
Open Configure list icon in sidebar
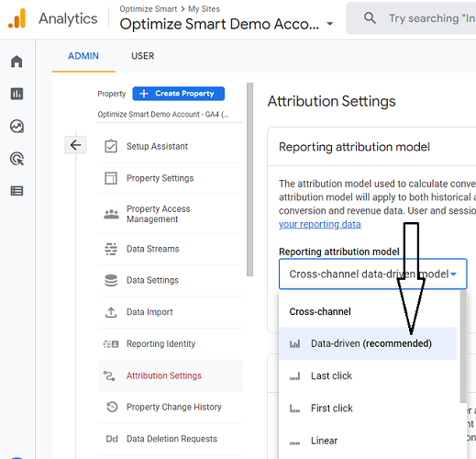pos(17,191)
